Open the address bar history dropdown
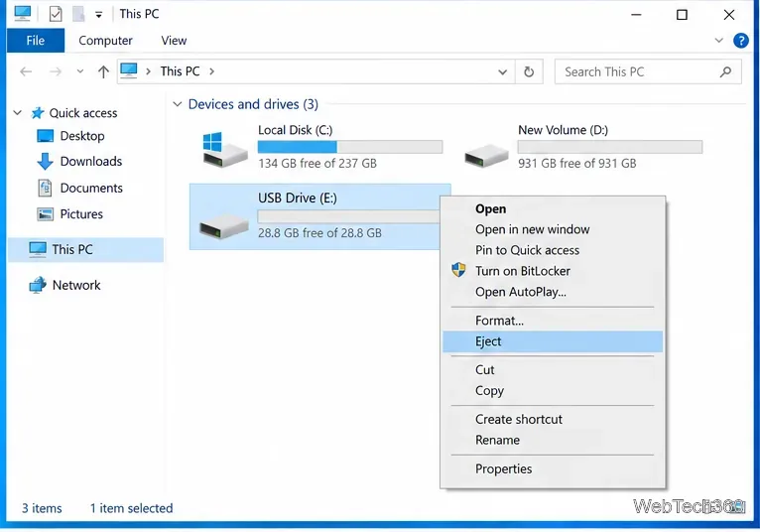The width and height of the screenshot is (760, 532). pyautogui.click(x=503, y=72)
